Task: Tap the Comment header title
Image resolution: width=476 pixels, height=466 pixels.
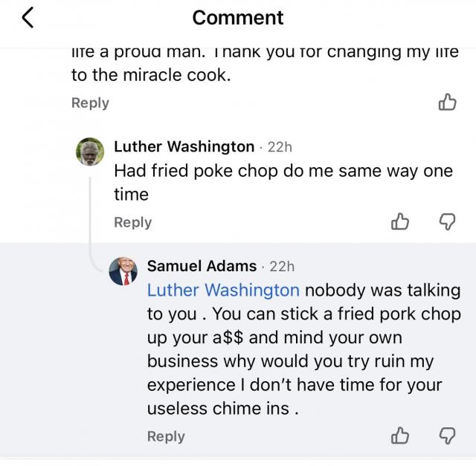Action: pyautogui.click(x=237, y=17)
